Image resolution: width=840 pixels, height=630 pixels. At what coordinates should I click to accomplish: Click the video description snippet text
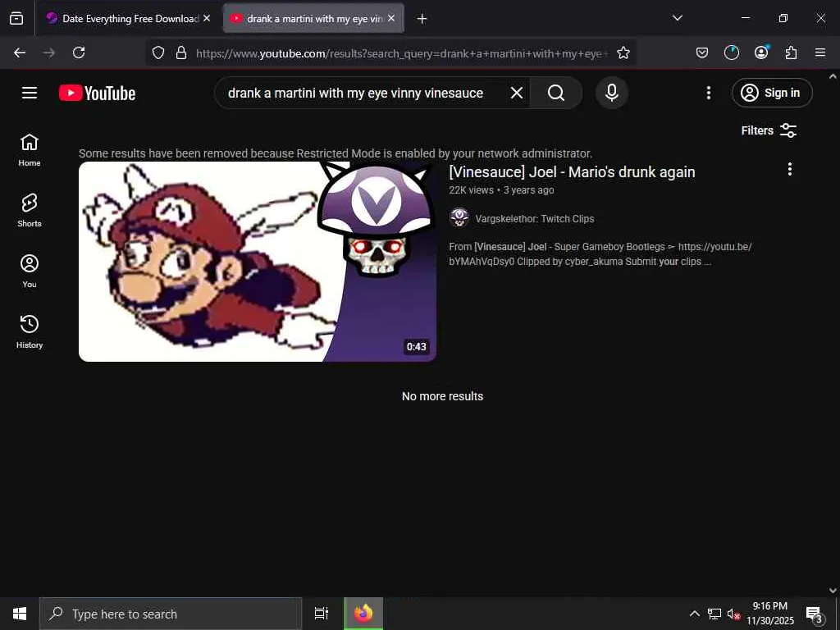(x=600, y=254)
